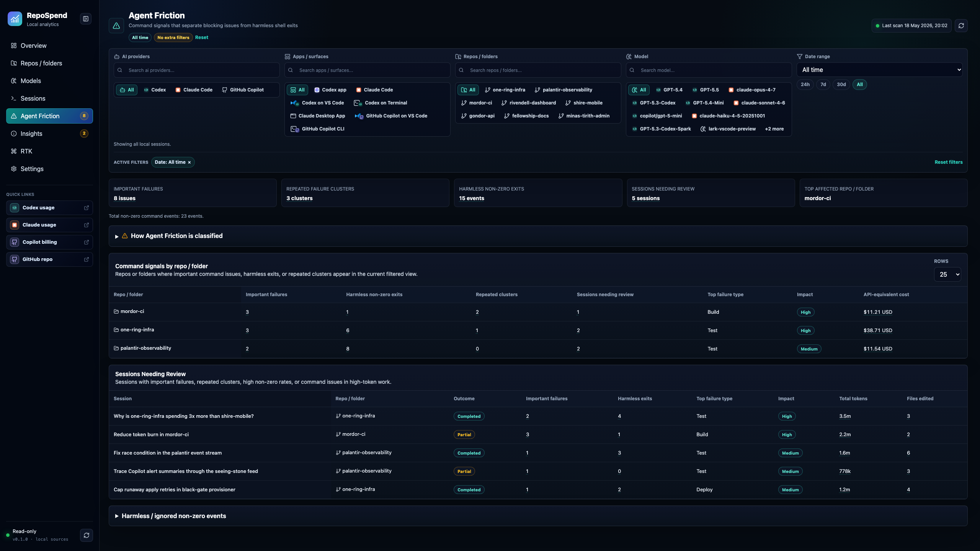Open the Rows per page dropdown
Viewport: 980px width, 551px height.
pos(947,274)
